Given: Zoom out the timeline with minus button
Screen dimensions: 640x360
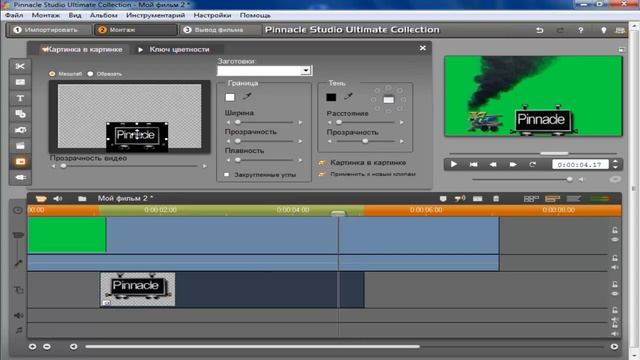Looking at the screenshot, I should (47, 347).
